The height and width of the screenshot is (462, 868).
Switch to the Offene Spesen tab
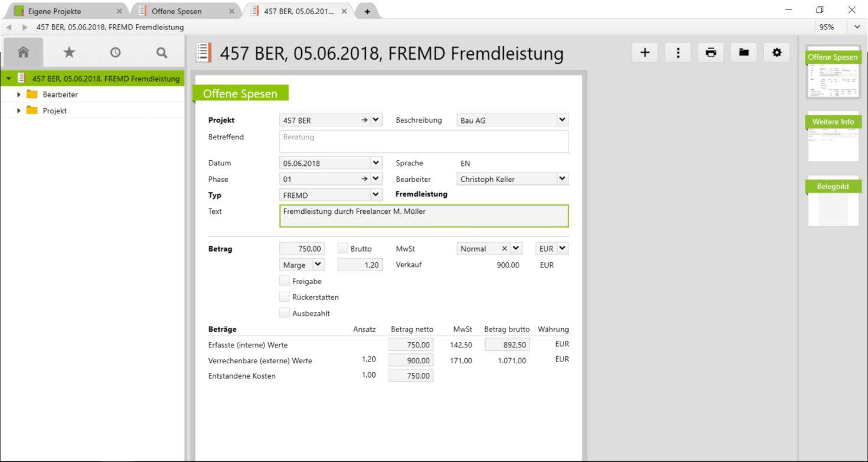tap(176, 11)
